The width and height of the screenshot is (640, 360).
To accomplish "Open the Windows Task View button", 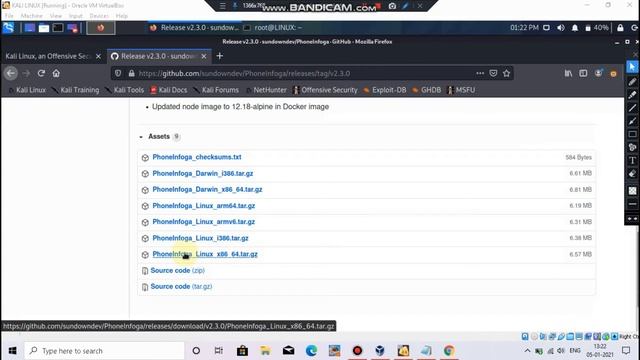I will [x=219, y=351].
